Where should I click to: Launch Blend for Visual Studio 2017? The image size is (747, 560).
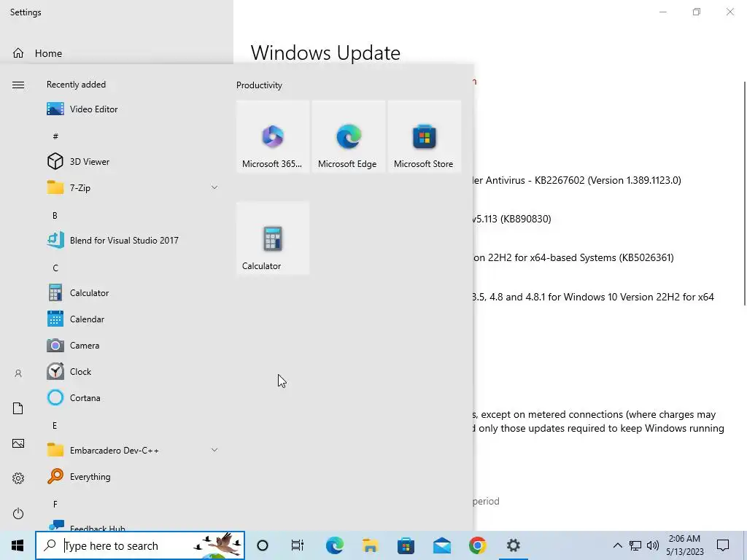(133, 240)
